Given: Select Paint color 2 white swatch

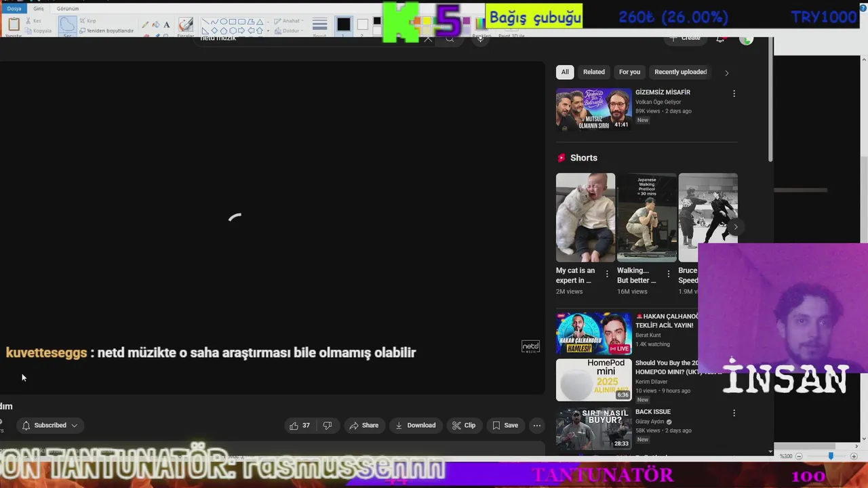Looking at the screenshot, I should (363, 25).
